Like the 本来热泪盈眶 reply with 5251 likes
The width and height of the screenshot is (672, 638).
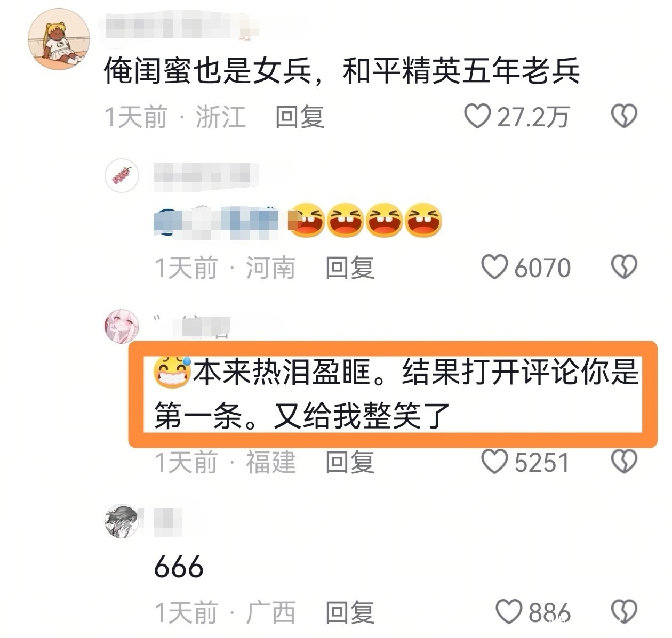(494, 462)
